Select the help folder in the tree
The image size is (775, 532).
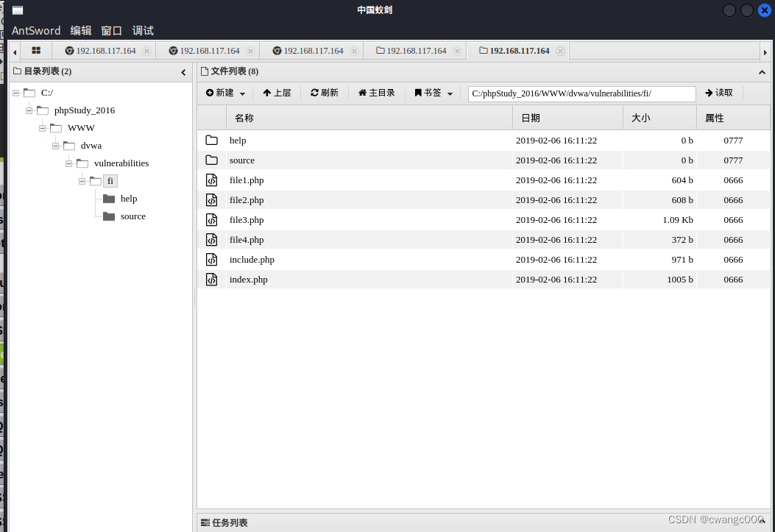[129, 199]
